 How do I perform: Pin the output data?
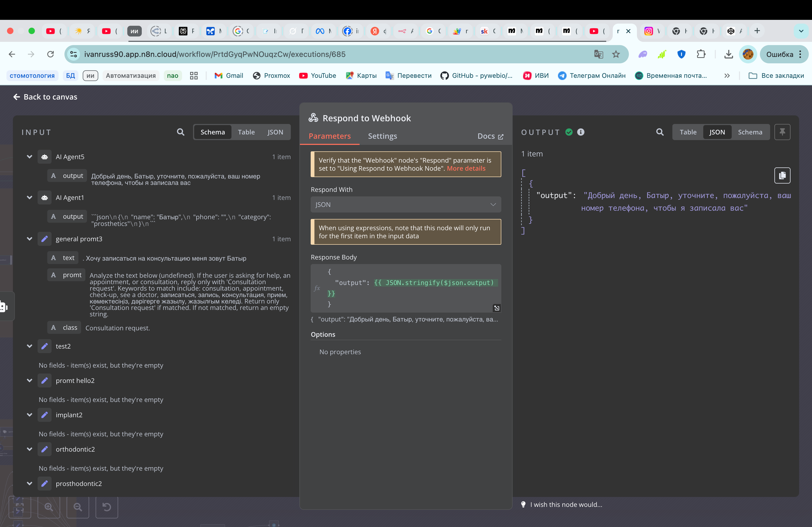pyautogui.click(x=782, y=132)
